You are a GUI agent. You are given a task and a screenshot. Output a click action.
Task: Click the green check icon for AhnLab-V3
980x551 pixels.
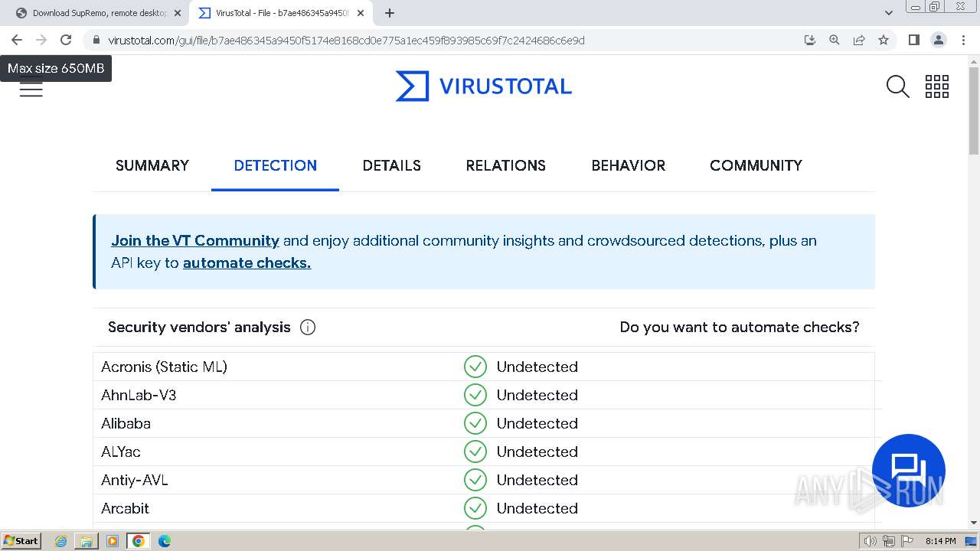(475, 395)
